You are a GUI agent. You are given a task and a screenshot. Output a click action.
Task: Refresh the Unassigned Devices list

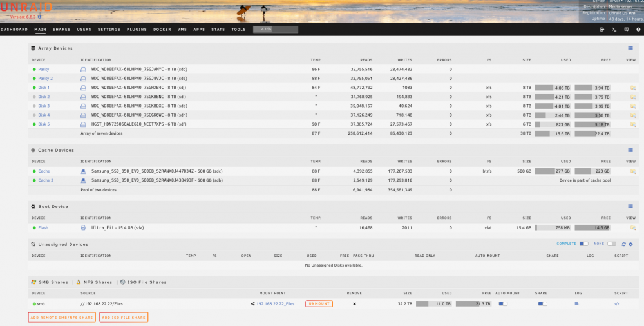pyautogui.click(x=623, y=244)
